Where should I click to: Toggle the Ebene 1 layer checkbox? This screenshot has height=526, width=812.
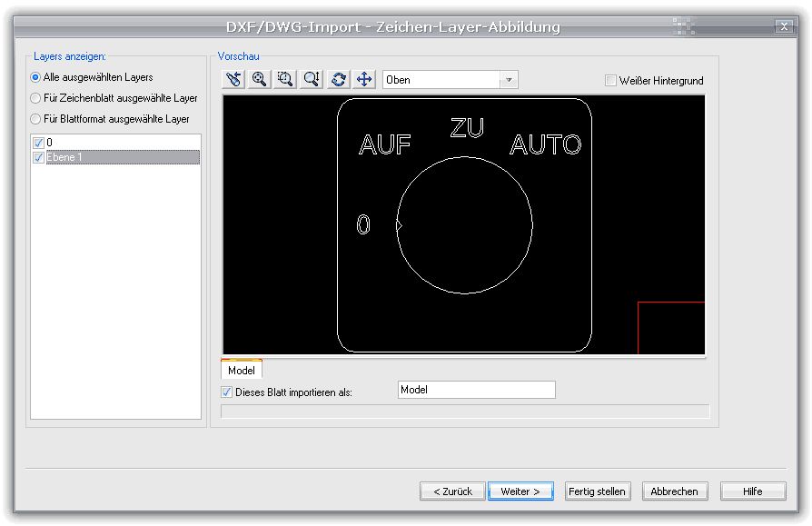(x=38, y=157)
